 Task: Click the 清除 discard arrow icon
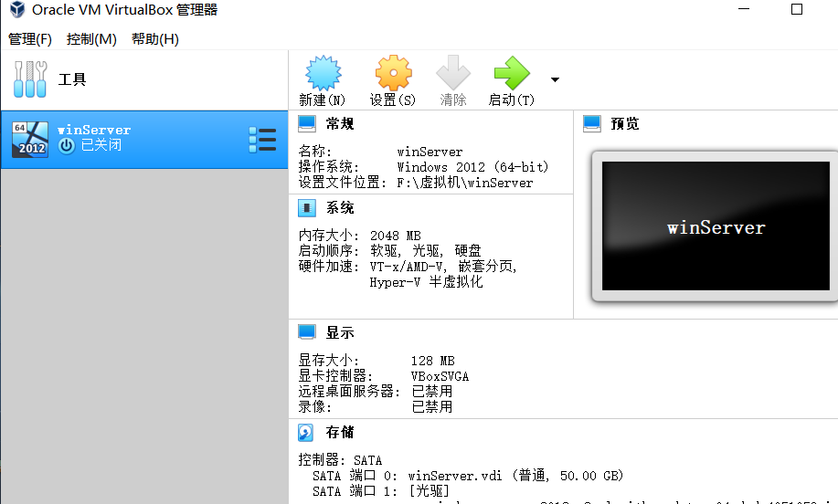(453, 73)
